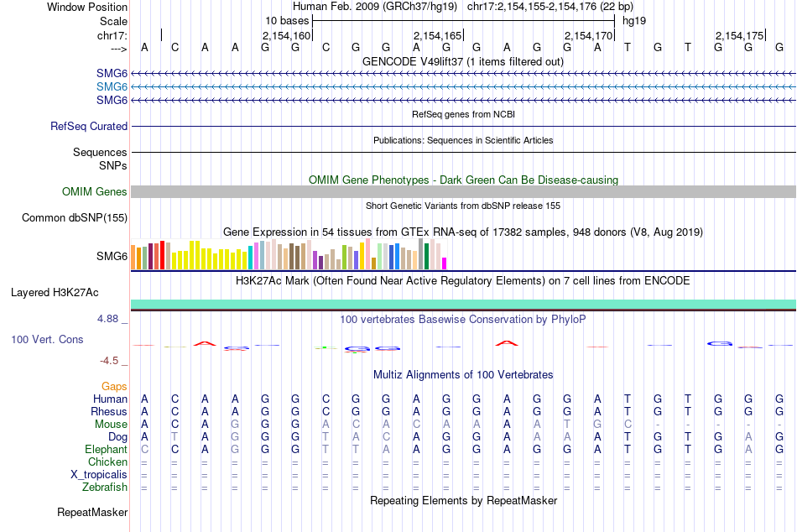Select the X_tropicalis alignment row label

(x=99, y=475)
